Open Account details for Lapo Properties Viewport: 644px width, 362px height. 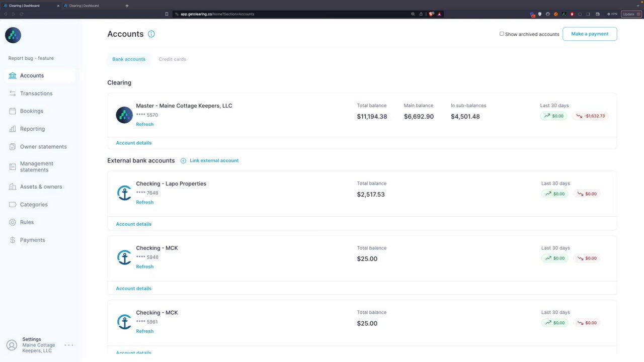pyautogui.click(x=133, y=224)
